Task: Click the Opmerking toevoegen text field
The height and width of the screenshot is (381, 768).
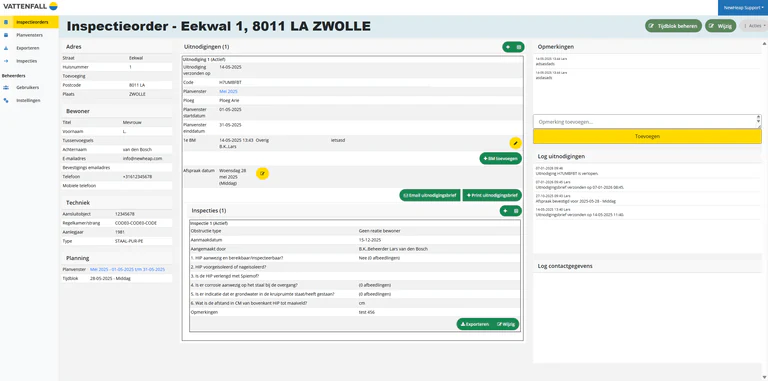Action: 644,121
